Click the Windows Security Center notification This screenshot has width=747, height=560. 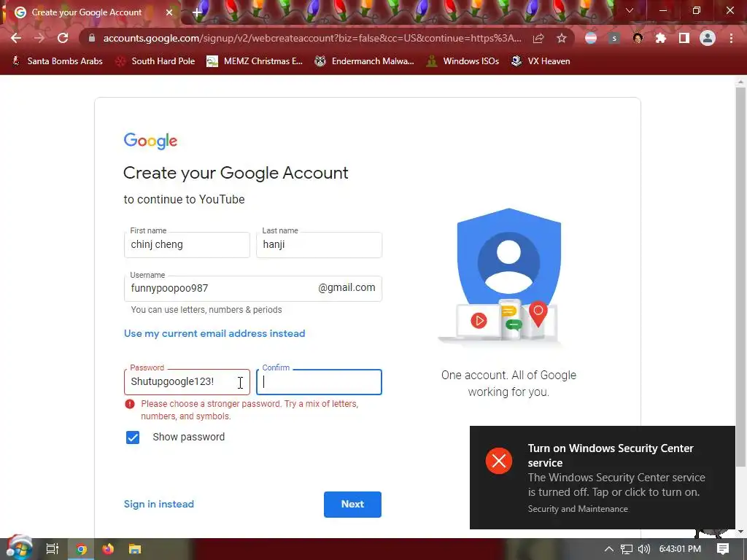click(602, 477)
